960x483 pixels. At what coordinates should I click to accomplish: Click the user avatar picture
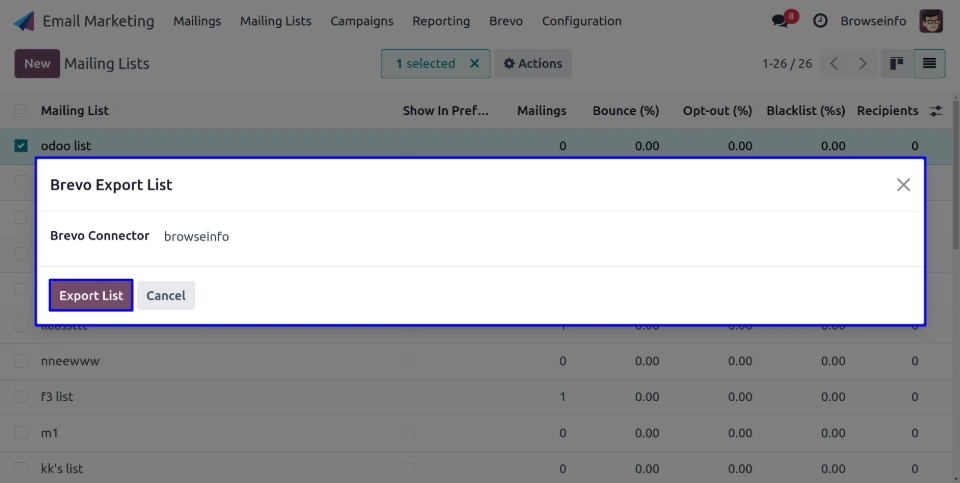pyautogui.click(x=931, y=21)
